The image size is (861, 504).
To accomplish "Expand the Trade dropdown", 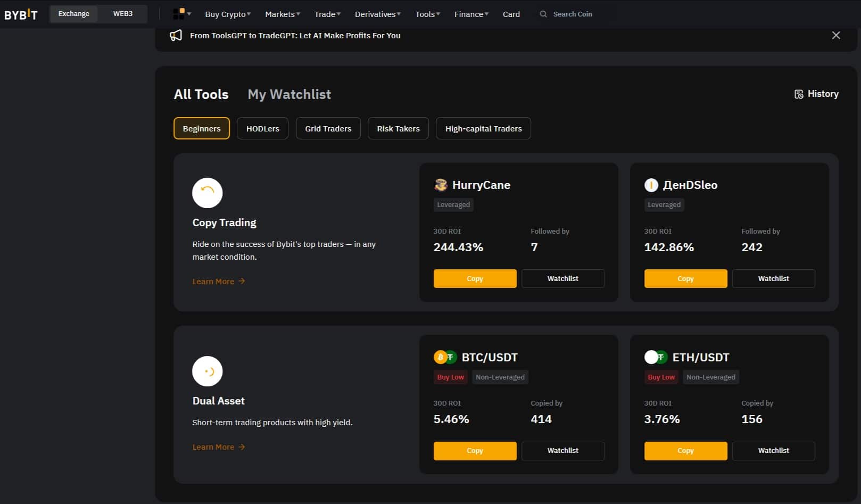I will 327,14.
